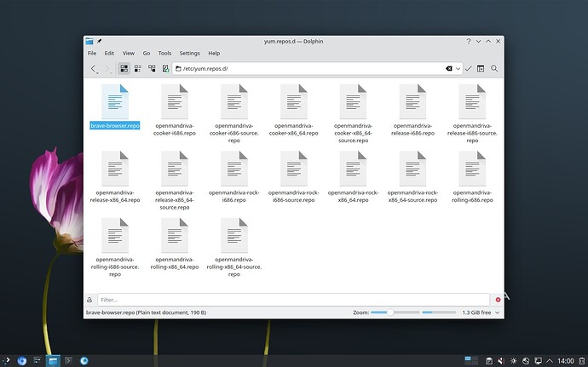The width and height of the screenshot is (588, 367).
Task: Go back with the back arrow
Action: pos(93,68)
